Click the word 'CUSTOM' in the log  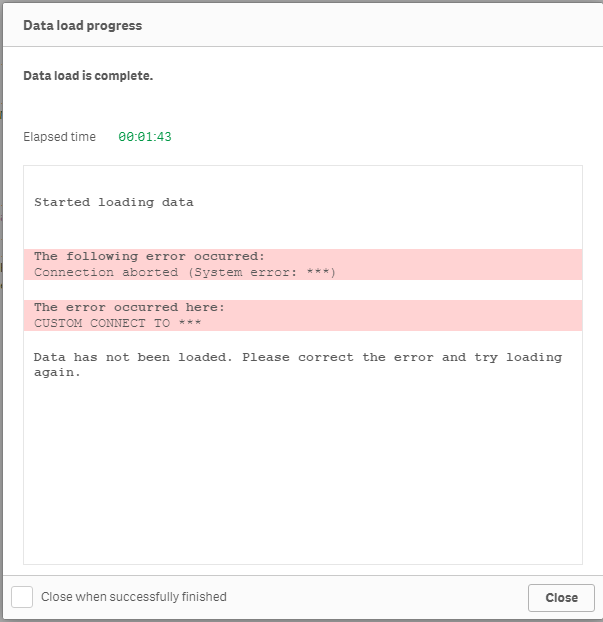(58, 323)
